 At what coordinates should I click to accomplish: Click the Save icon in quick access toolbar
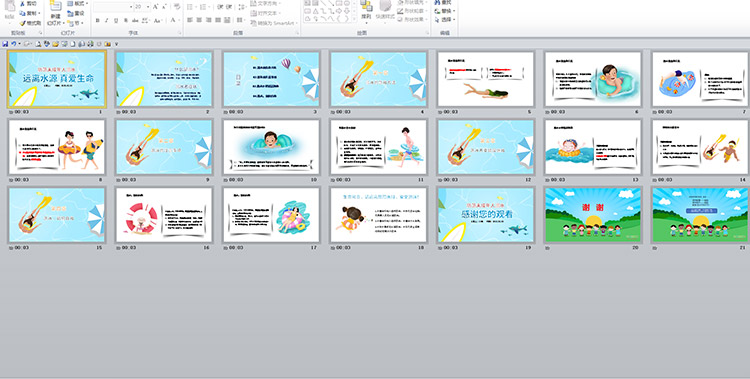(x=5, y=44)
